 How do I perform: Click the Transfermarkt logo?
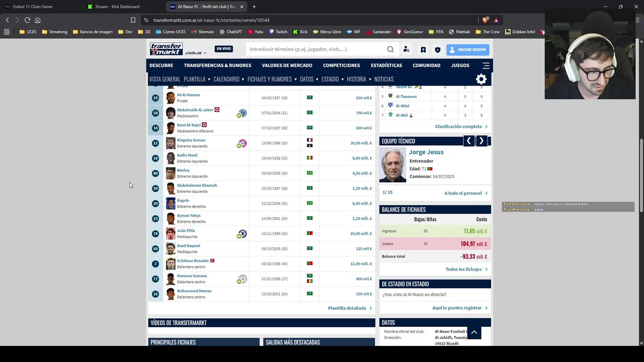pyautogui.click(x=166, y=49)
